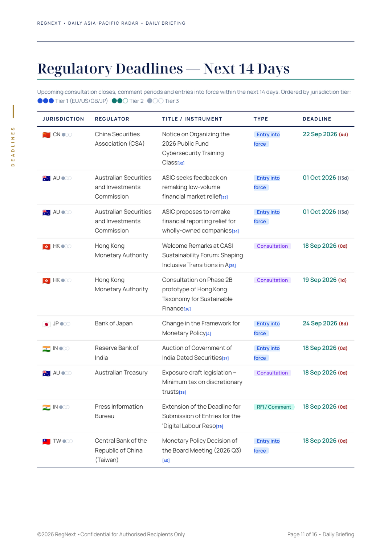Click 'China Securities Association (CSA)' regulator cell
The image size is (392, 555).
(x=120, y=139)
